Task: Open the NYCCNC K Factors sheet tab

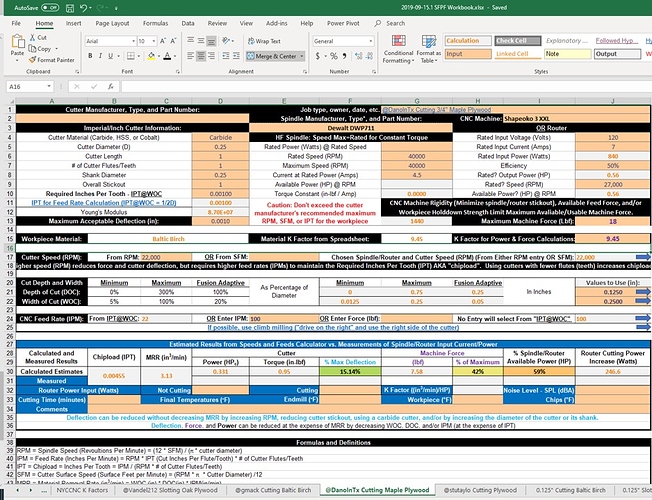Action: click(82, 490)
